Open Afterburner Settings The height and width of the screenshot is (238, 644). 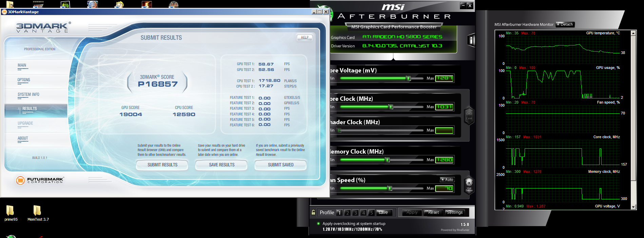(x=455, y=213)
